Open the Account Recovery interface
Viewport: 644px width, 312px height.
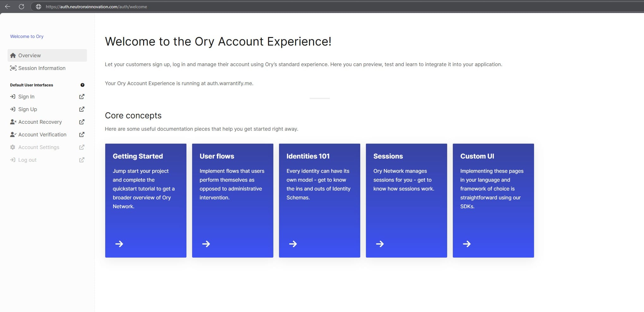40,122
